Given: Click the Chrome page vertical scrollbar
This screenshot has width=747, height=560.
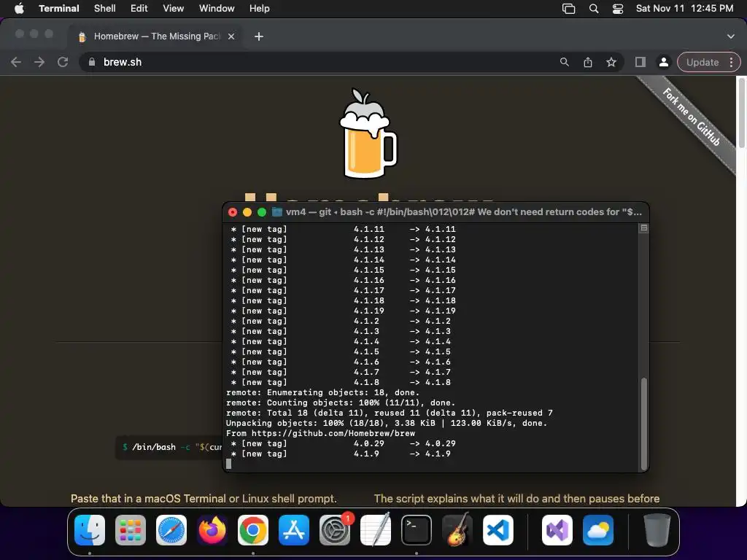Looking at the screenshot, I should pyautogui.click(x=741, y=112).
